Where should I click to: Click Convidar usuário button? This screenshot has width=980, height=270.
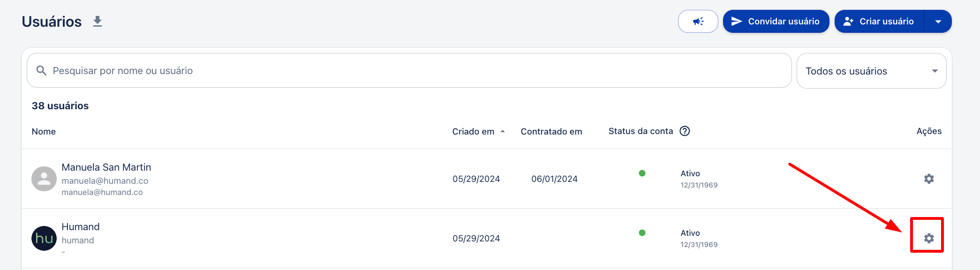coord(776,22)
